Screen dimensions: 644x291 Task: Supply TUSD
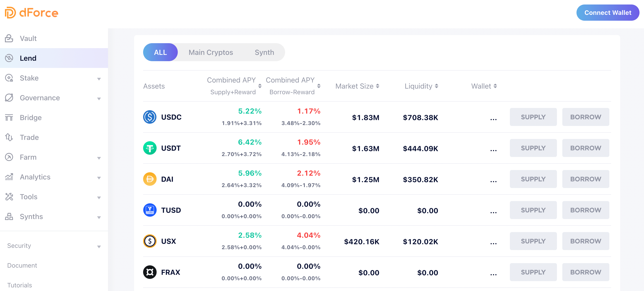[533, 210]
